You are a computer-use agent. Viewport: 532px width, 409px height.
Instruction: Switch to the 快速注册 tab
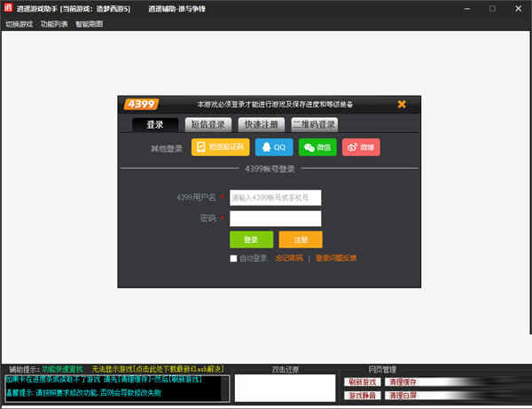pos(261,125)
